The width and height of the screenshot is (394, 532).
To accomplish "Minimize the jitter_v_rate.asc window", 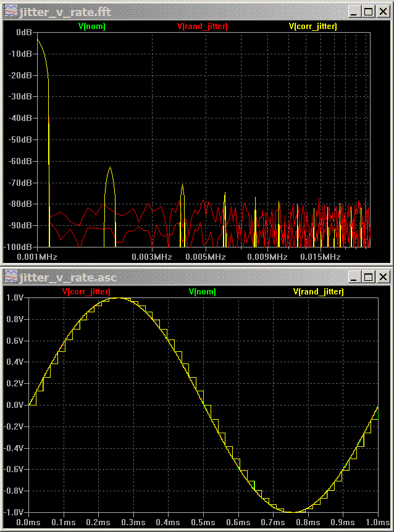I will [x=354, y=277].
